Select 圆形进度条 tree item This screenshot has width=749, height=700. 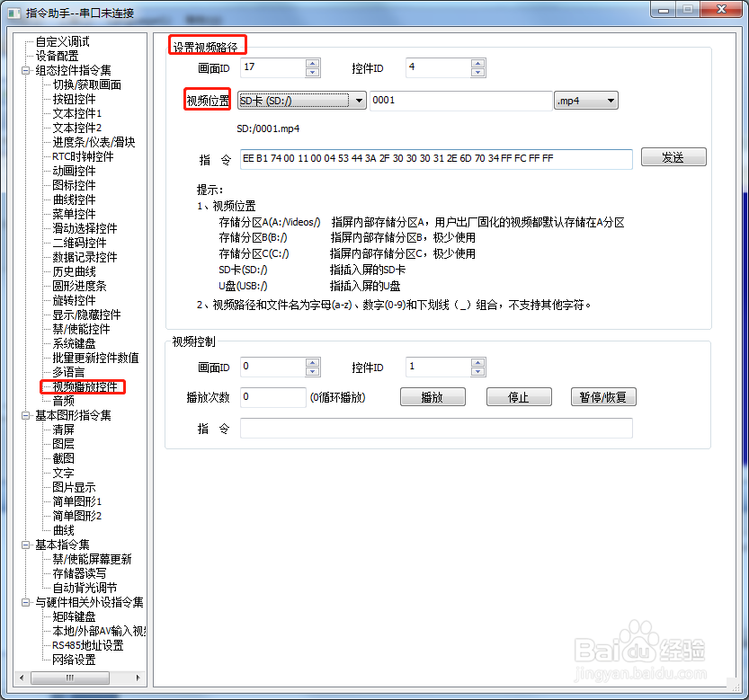click(x=79, y=286)
